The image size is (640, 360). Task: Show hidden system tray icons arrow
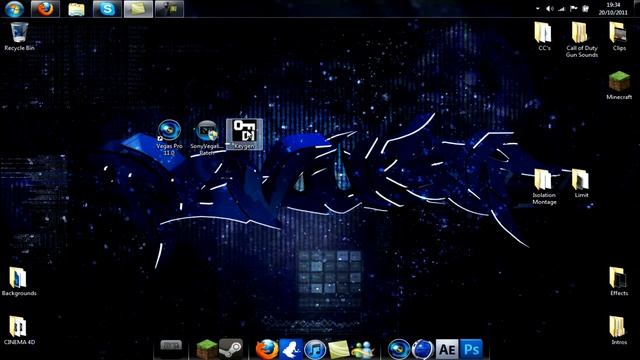[x=538, y=9]
